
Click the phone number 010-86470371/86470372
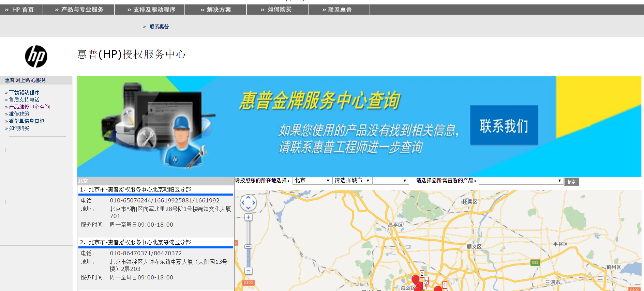(x=146, y=253)
